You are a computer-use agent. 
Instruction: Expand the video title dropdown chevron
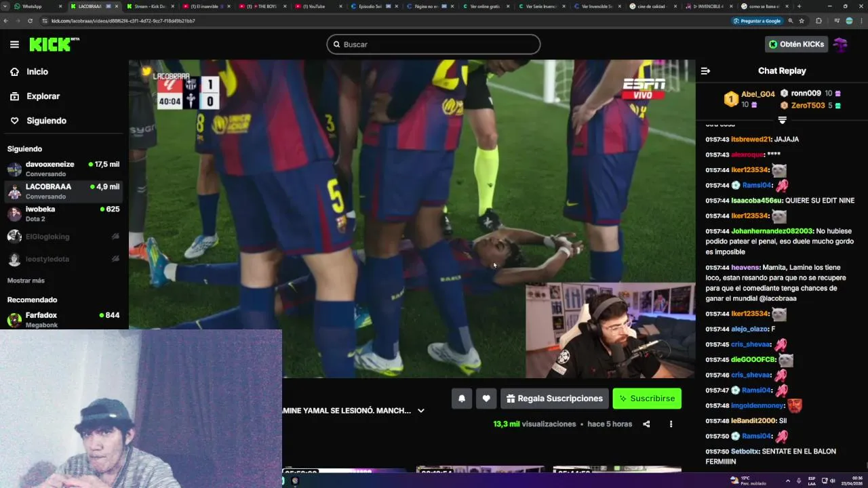(x=421, y=411)
